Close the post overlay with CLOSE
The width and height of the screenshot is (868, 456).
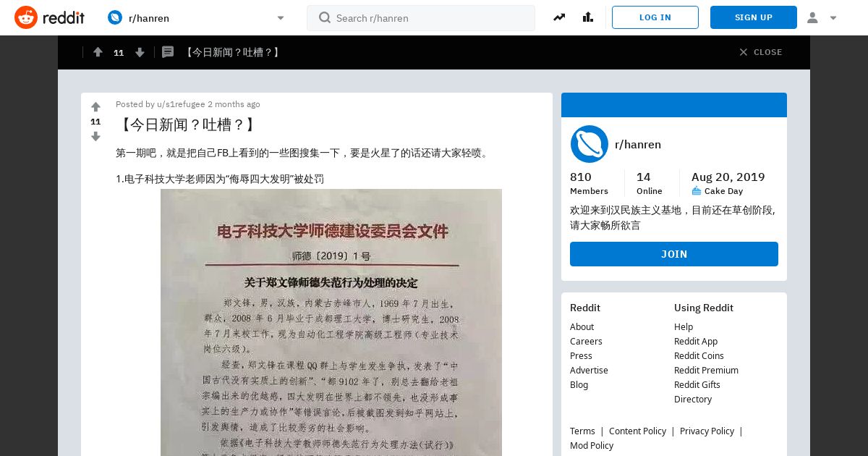pos(760,52)
